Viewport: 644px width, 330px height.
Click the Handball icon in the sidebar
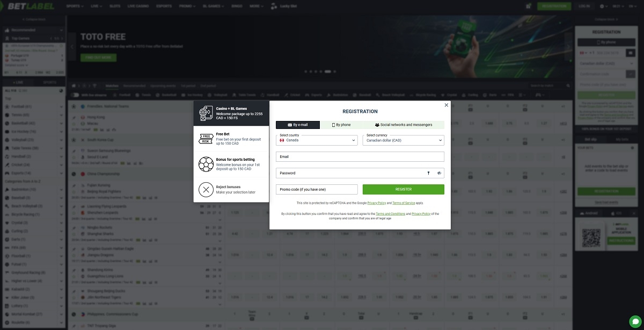[7, 156]
